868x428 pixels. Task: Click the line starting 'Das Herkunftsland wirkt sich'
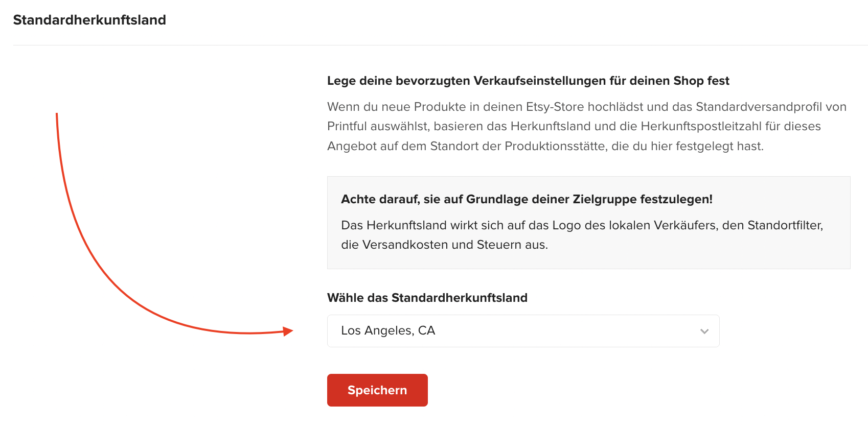point(582,225)
